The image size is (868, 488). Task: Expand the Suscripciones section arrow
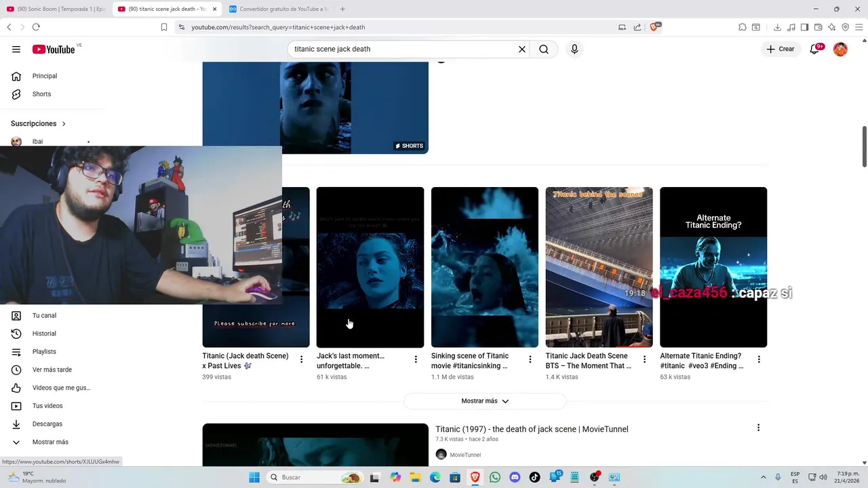pyautogui.click(x=64, y=123)
